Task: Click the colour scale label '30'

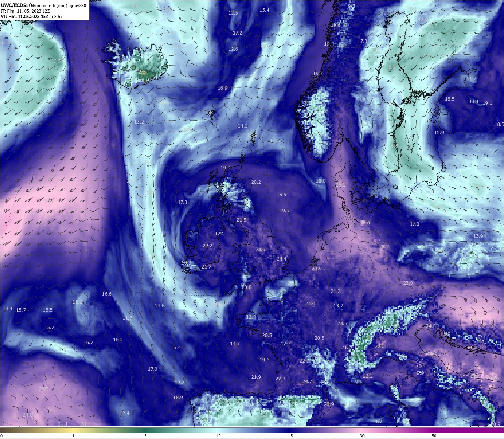Action: pyautogui.click(x=362, y=436)
